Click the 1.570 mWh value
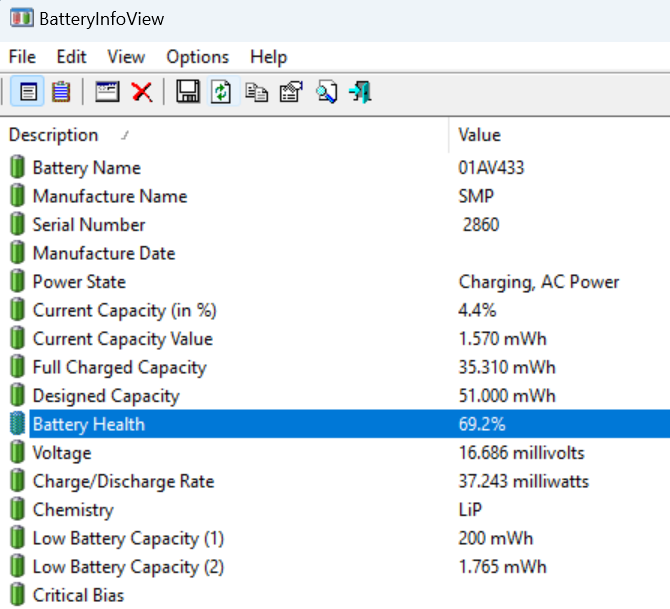This screenshot has width=670, height=609. [502, 339]
